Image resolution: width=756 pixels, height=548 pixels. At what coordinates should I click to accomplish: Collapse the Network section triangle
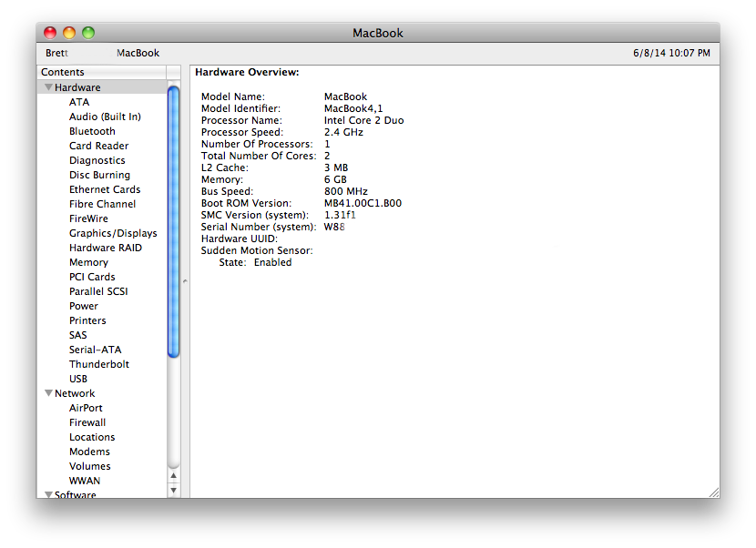[48, 393]
